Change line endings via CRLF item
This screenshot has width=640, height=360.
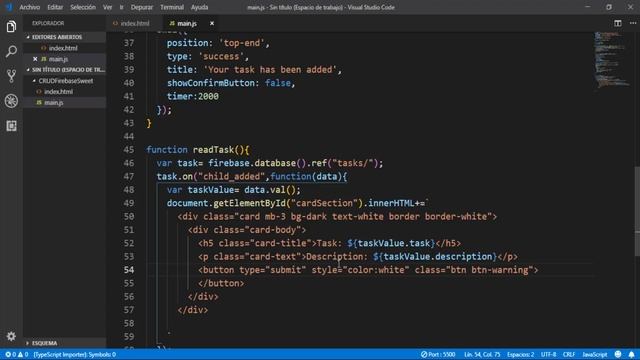[x=569, y=354]
